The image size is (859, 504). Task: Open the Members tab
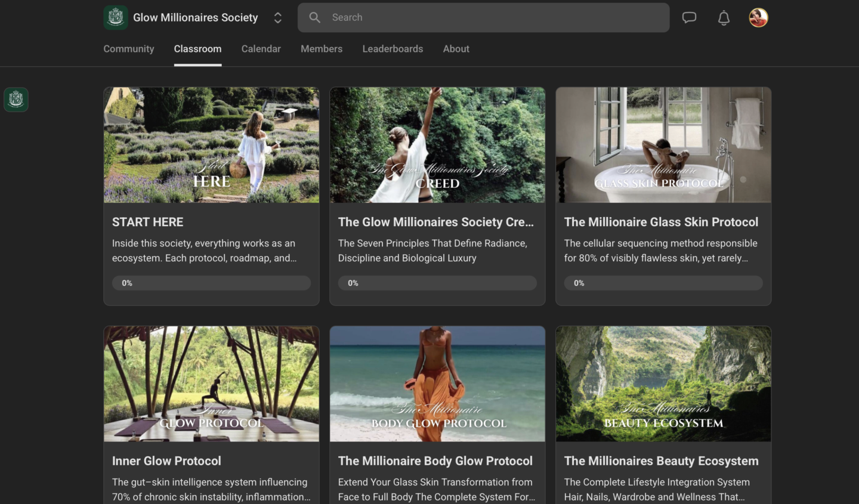tap(322, 49)
